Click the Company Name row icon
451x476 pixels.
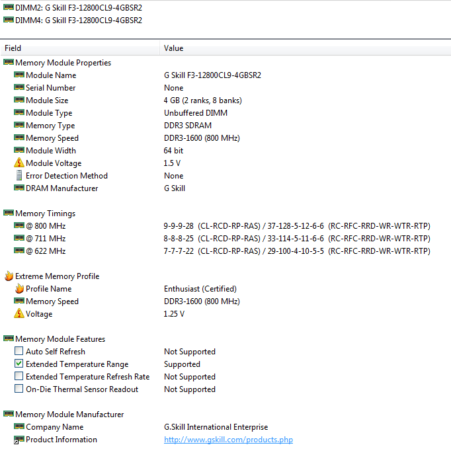19,426
